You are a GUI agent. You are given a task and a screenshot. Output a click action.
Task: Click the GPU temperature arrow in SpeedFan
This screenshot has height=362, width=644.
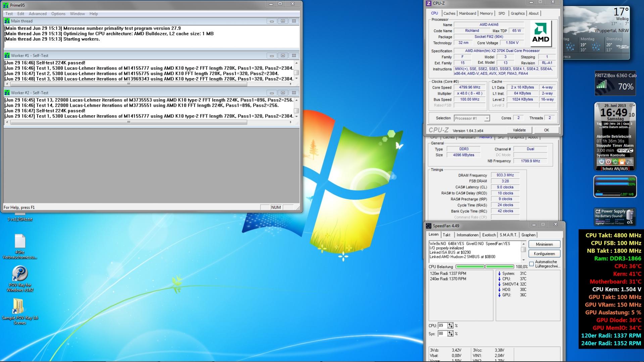pos(499,295)
